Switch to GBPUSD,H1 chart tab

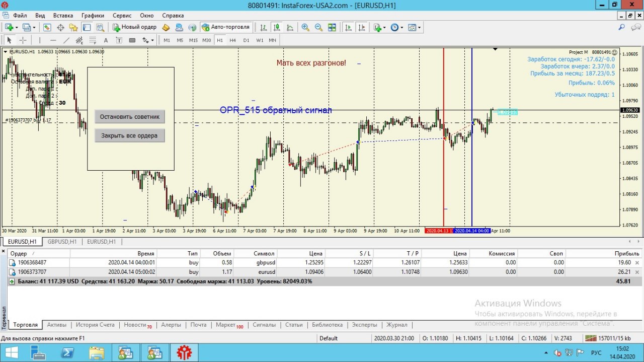(62, 242)
